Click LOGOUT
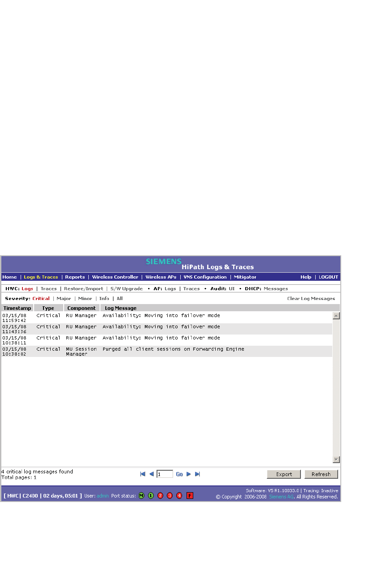 tap(328, 277)
